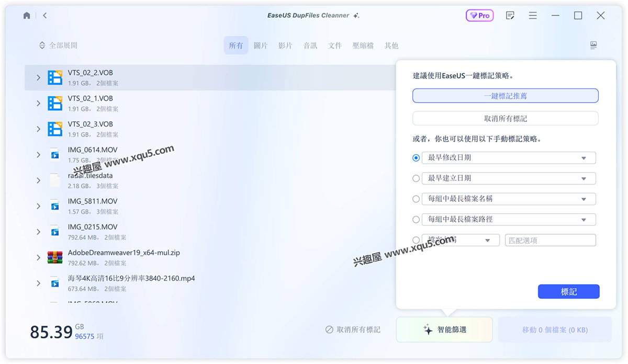Click the AdobeDreamweaver zip archive icon
Image resolution: width=628 pixels, height=364 pixels.
click(55, 257)
